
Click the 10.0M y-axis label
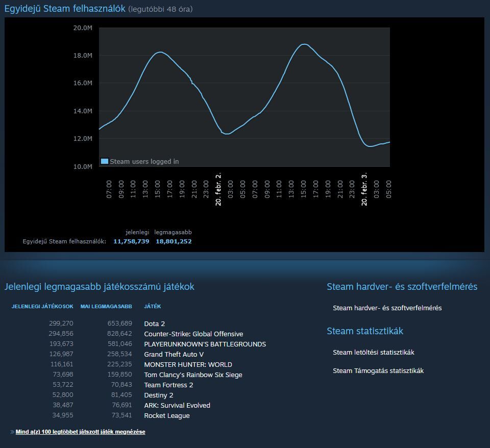[83, 166]
